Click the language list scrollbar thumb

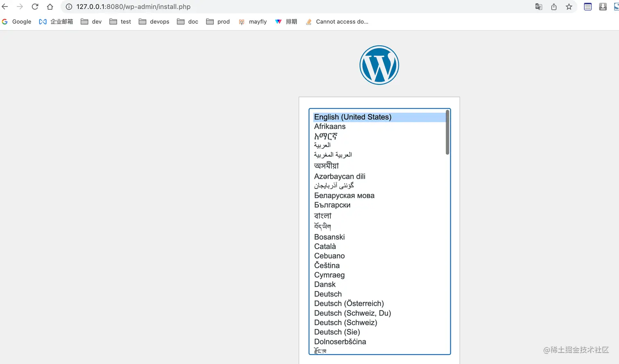[447, 133]
